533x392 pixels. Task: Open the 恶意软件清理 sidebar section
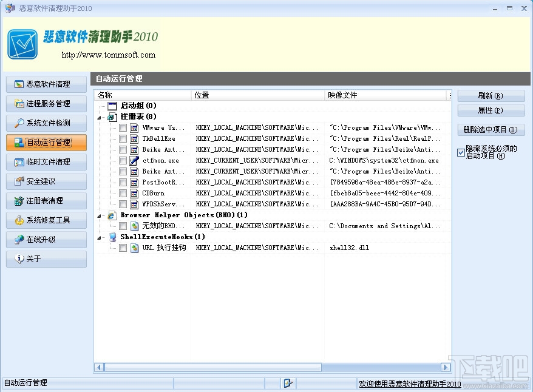click(46, 84)
